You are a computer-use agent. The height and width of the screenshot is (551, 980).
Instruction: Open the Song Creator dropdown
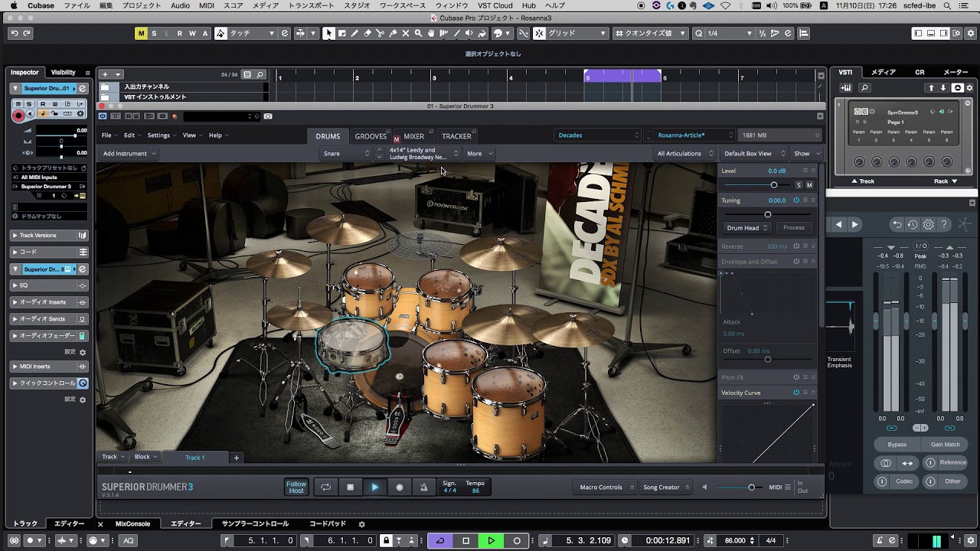click(666, 487)
